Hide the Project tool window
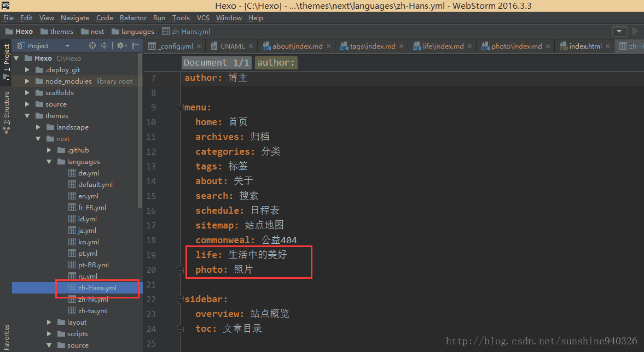 point(136,45)
